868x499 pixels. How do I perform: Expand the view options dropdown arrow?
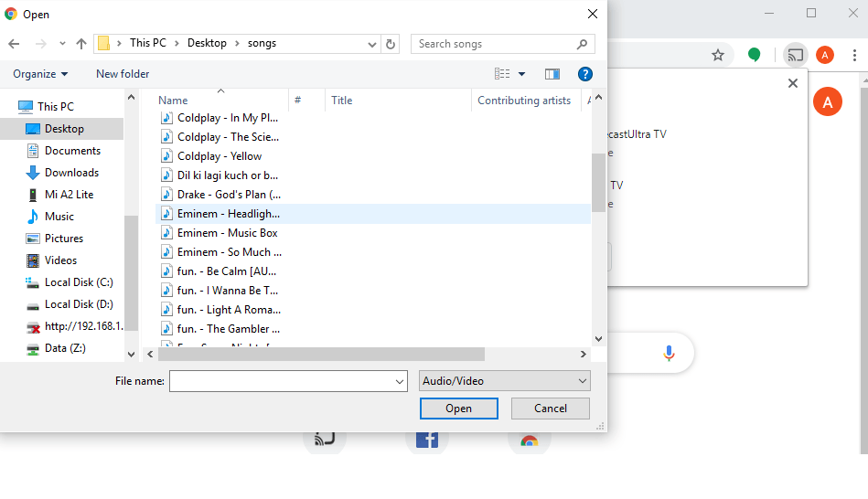521,74
